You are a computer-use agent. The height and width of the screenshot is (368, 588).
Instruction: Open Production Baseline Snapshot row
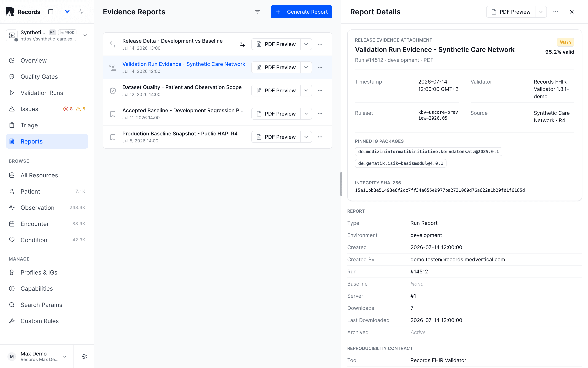tap(217, 137)
